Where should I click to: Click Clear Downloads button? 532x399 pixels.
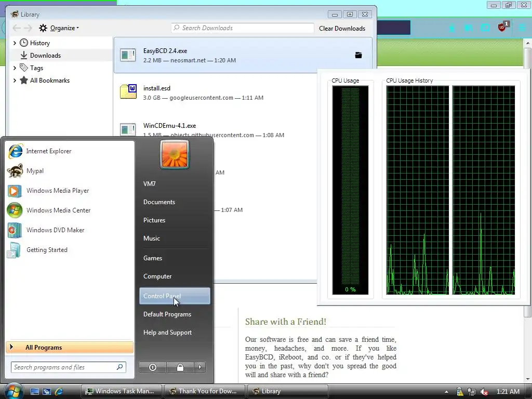point(342,29)
